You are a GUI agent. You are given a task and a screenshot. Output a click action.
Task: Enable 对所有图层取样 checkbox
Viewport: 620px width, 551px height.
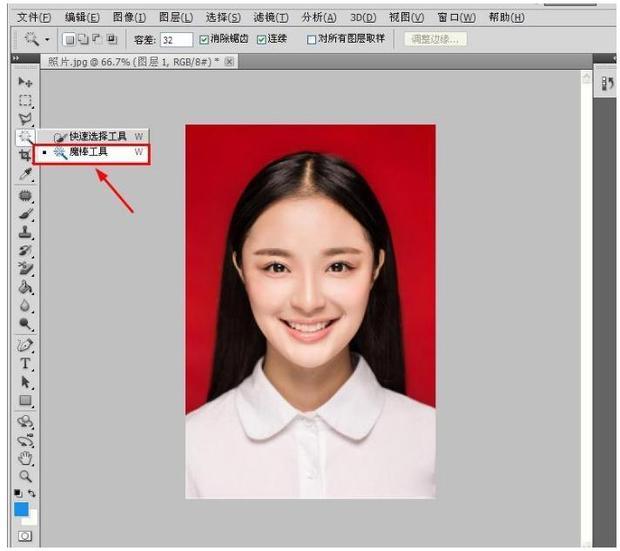click(312, 39)
